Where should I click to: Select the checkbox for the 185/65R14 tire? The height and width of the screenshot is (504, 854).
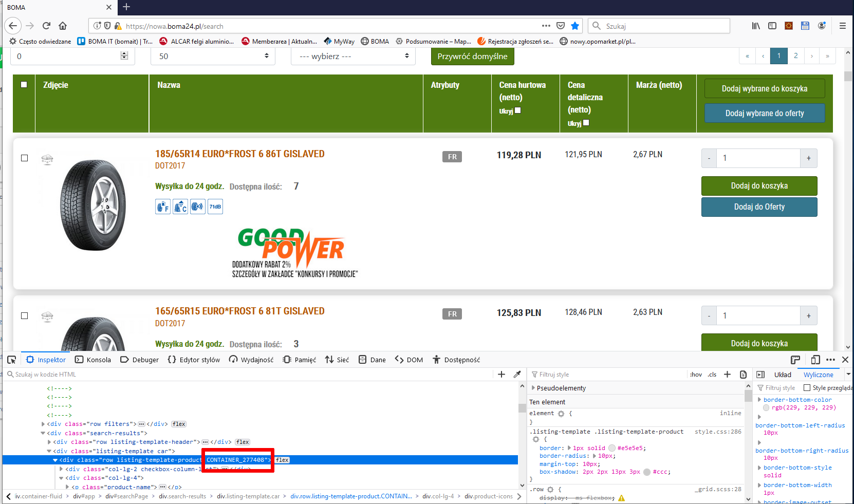point(24,158)
